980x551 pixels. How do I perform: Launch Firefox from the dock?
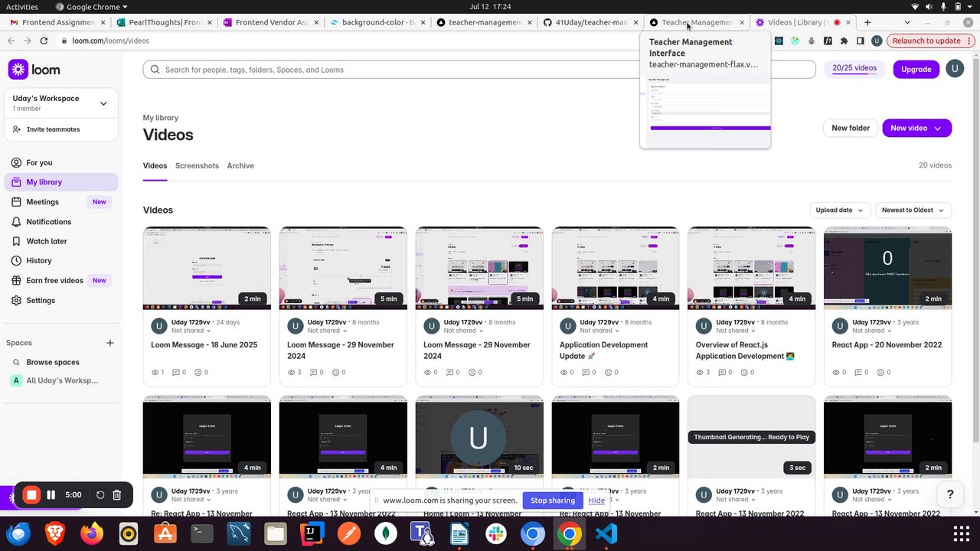(x=92, y=533)
